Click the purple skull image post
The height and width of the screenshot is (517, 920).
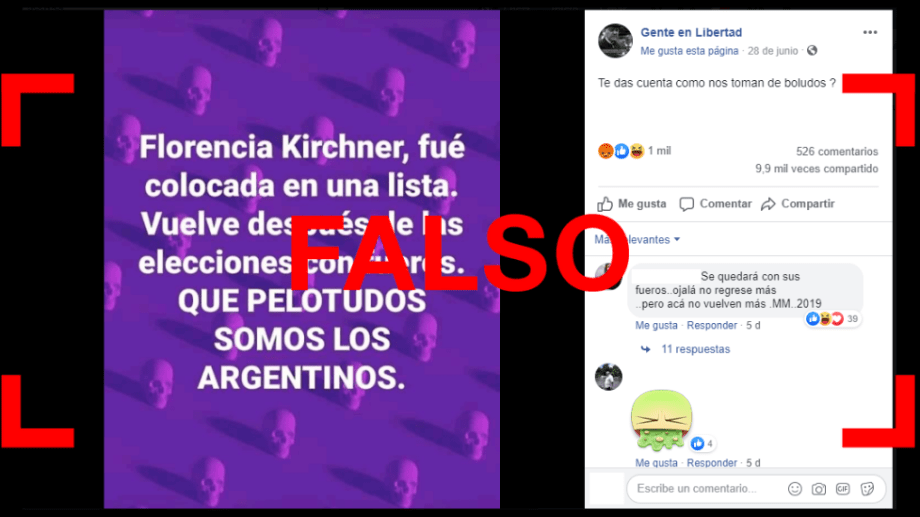tap(302, 259)
